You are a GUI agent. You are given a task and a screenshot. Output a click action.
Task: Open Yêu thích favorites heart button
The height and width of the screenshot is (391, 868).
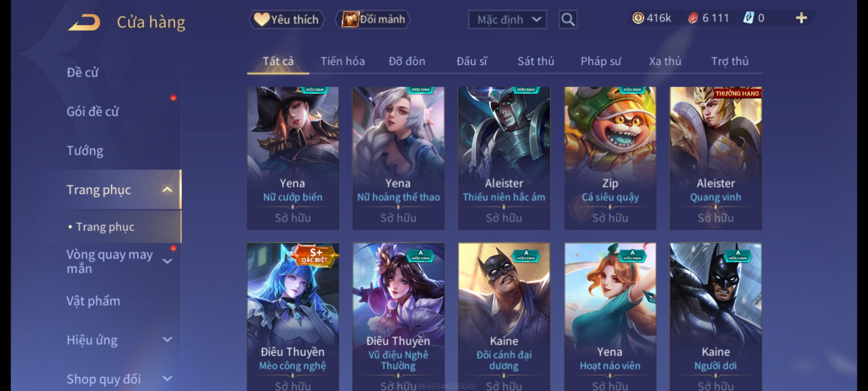pyautogui.click(x=286, y=20)
